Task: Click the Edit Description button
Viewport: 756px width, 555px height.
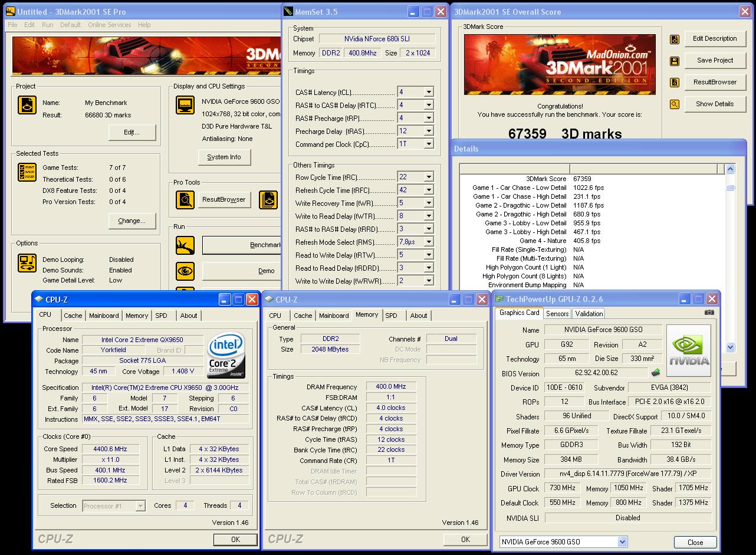Action: 715,38
